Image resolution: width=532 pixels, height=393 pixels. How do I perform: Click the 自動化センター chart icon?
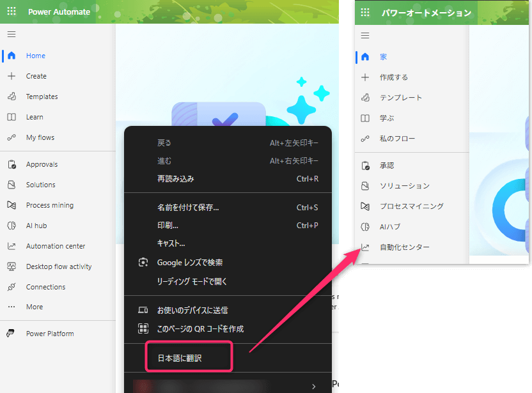365,247
